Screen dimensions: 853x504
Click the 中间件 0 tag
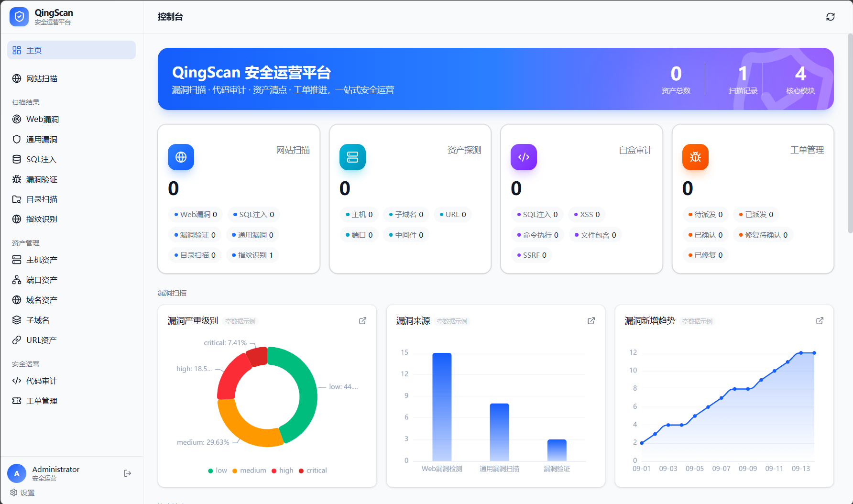pos(406,235)
